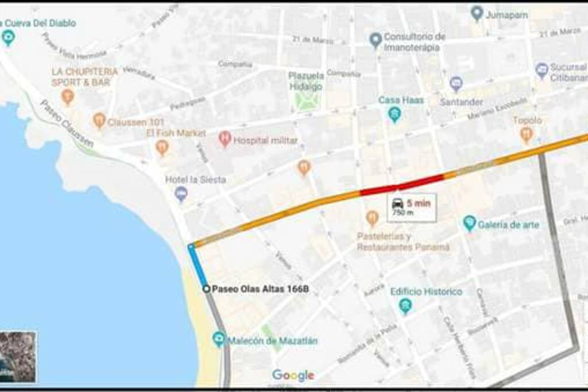
Task: Select the Hospital militar red marker
Action: pos(225,139)
